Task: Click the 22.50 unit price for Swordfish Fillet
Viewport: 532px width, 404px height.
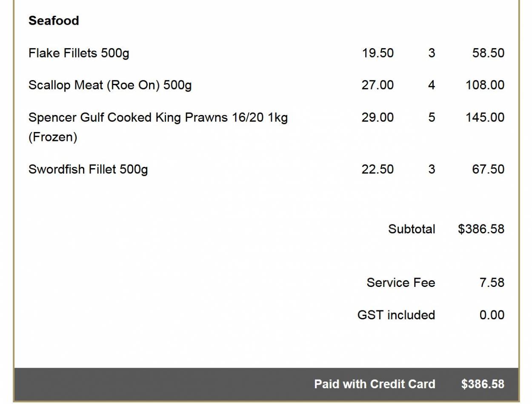Action: pos(378,169)
